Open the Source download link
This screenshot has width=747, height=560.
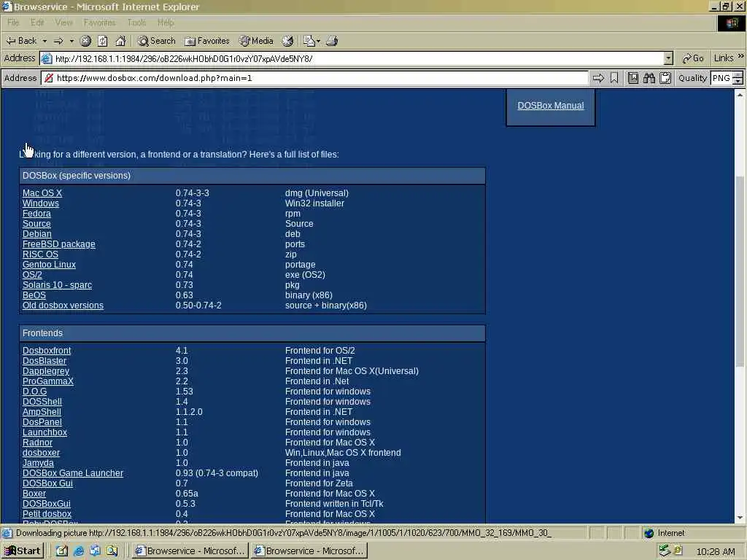(36, 224)
